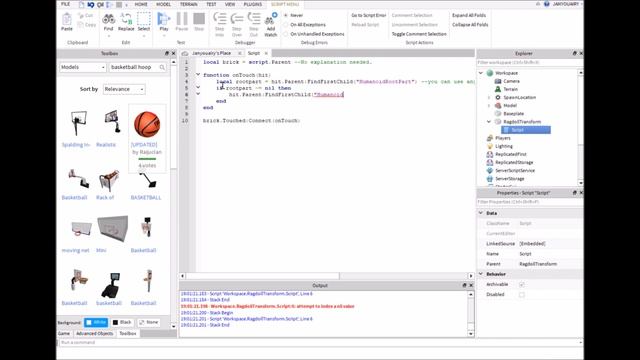640x360 pixels.
Task: Click the search magnifier in Toolbox
Action: (x=162, y=67)
